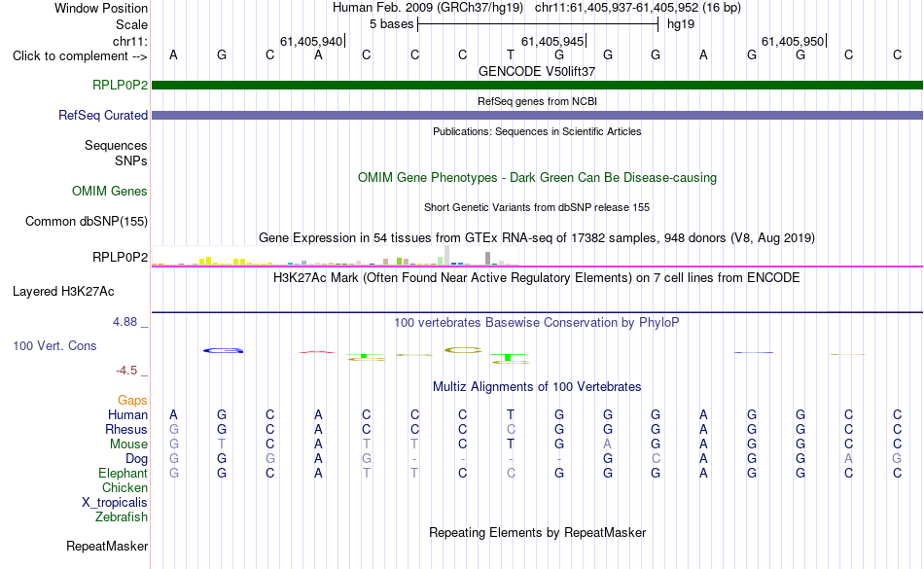Click 'Multiz Alignments of 100 Vertebrates' title
This screenshot has height=569, width=924.
tap(537, 386)
